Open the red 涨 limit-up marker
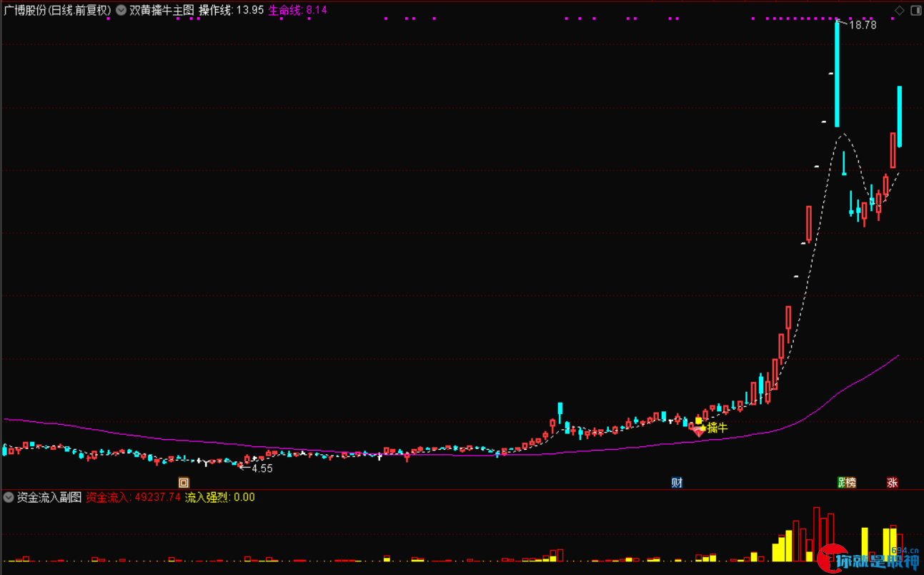 [x=893, y=483]
